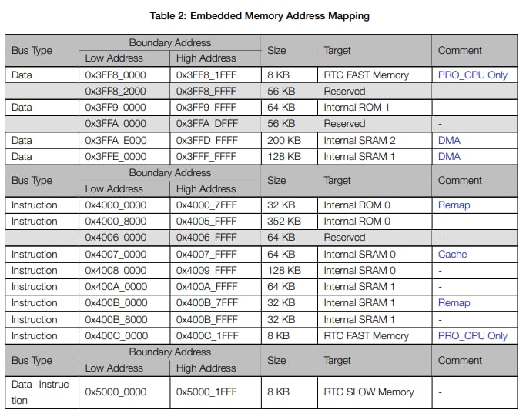Open Remap link in 0x400B_0000 row
Screen dimensions: 526x420
[x=454, y=302]
